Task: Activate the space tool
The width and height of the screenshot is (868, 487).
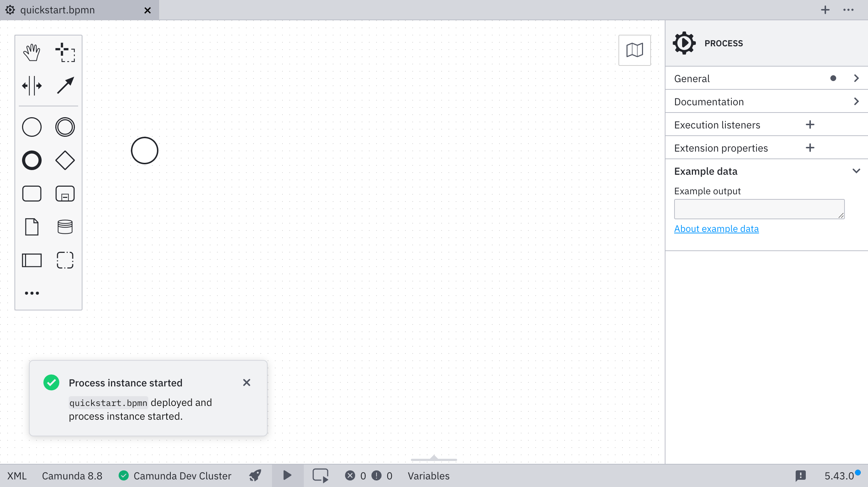Action: click(31, 86)
